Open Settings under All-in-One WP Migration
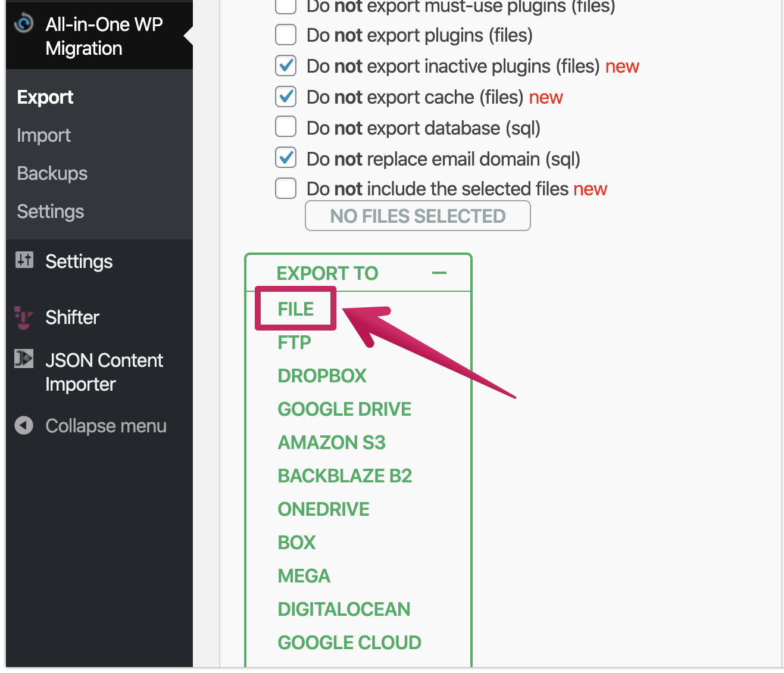 click(x=51, y=211)
